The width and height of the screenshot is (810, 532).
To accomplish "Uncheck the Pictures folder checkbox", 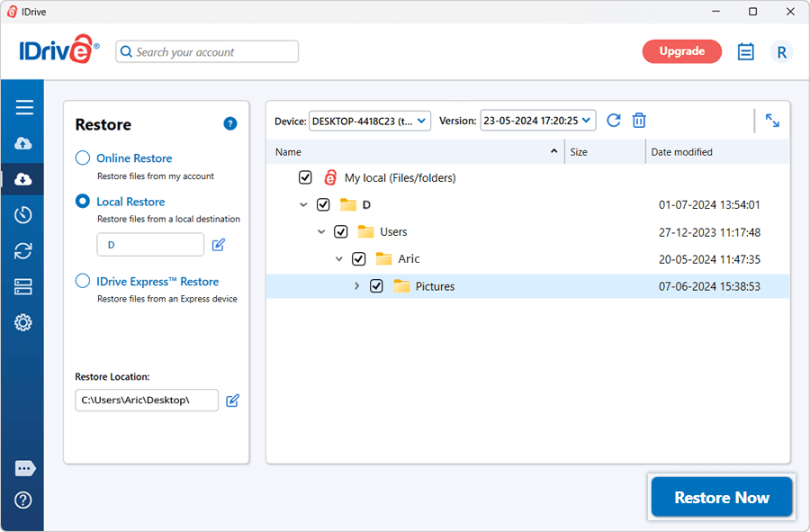I will pyautogui.click(x=376, y=285).
